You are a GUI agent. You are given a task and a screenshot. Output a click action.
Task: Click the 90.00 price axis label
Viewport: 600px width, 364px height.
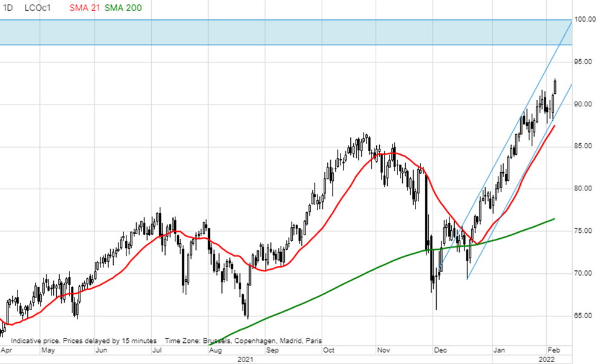[x=583, y=105]
